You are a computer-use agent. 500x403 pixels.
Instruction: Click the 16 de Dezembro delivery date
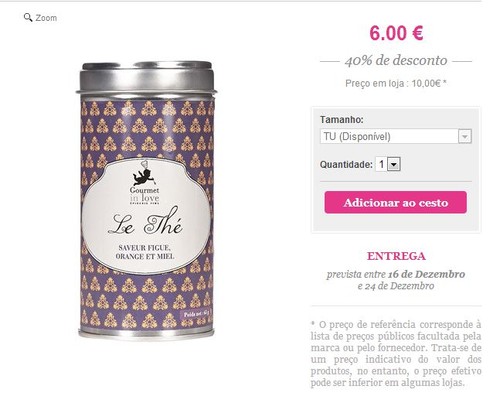pos(426,274)
